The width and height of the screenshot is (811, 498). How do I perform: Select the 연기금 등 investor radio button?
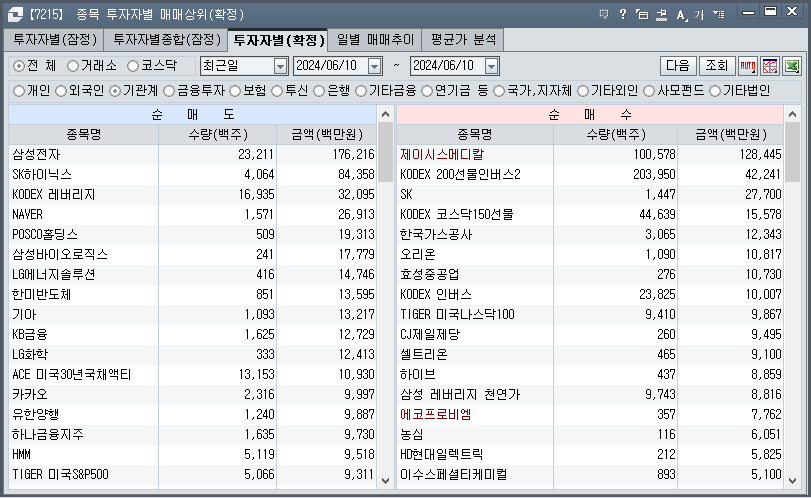(x=427, y=91)
